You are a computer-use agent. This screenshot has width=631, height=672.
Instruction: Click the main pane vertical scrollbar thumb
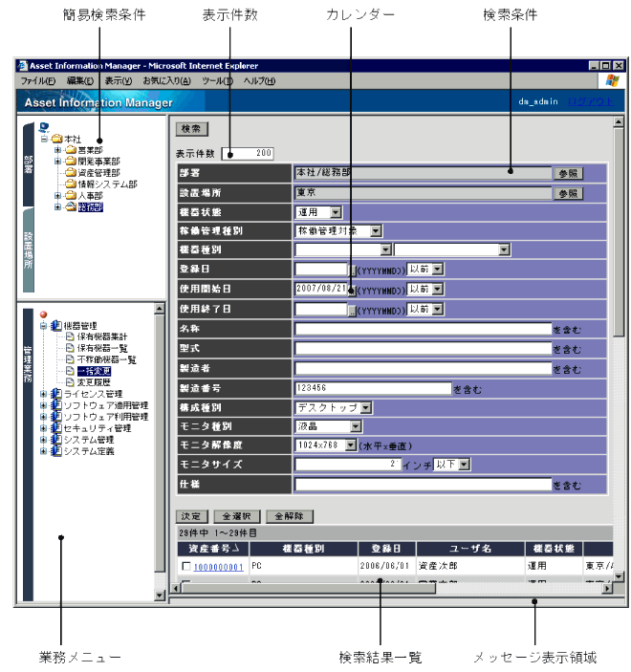coord(619,232)
